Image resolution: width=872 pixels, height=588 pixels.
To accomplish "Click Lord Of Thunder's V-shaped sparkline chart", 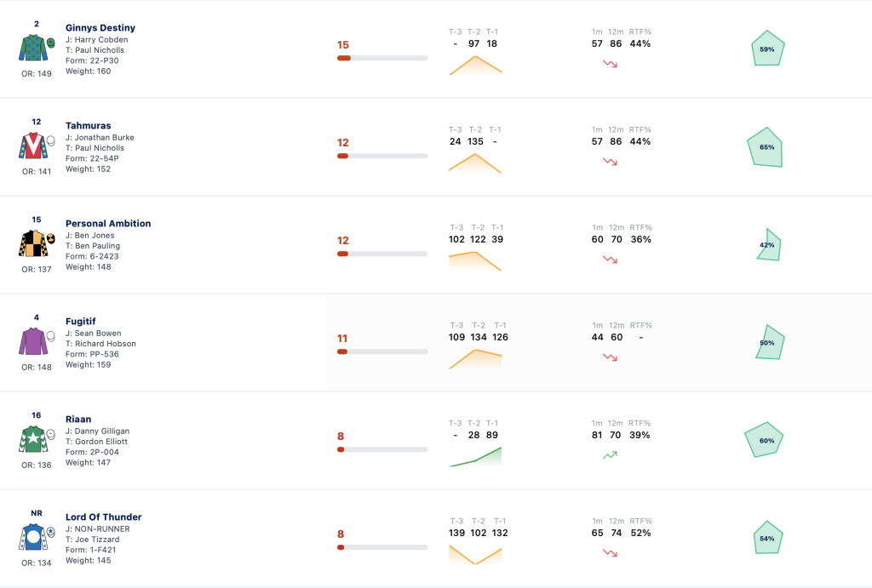I will tap(475, 555).
